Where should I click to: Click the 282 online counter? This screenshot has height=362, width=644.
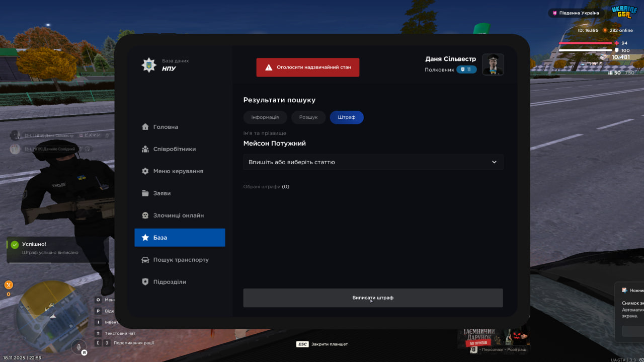621,30
